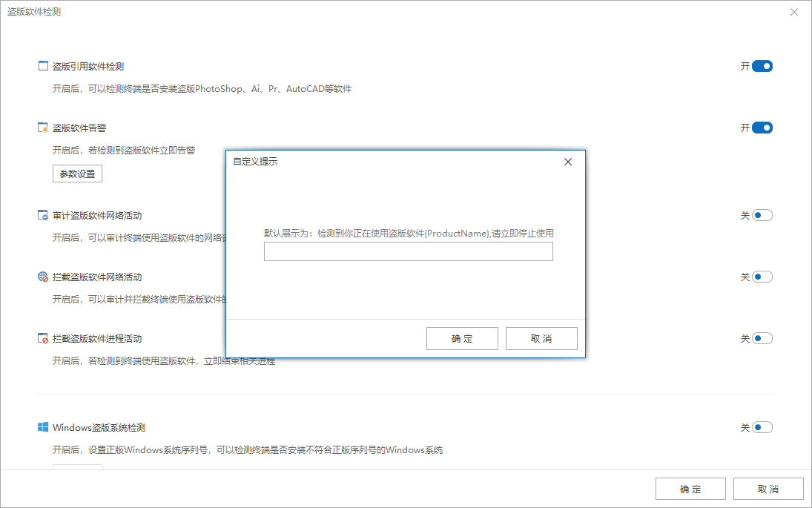Cancel the 自定义提示 dialog with 取消

coord(541,339)
